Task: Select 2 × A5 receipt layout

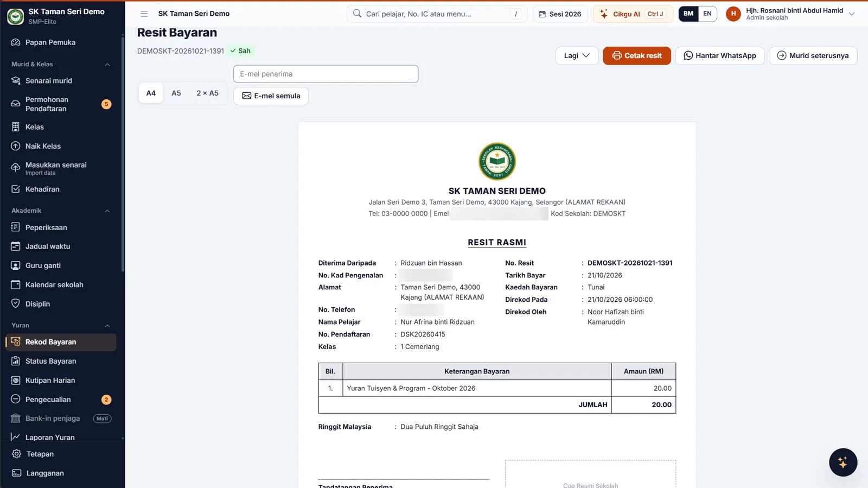Action: (207, 93)
